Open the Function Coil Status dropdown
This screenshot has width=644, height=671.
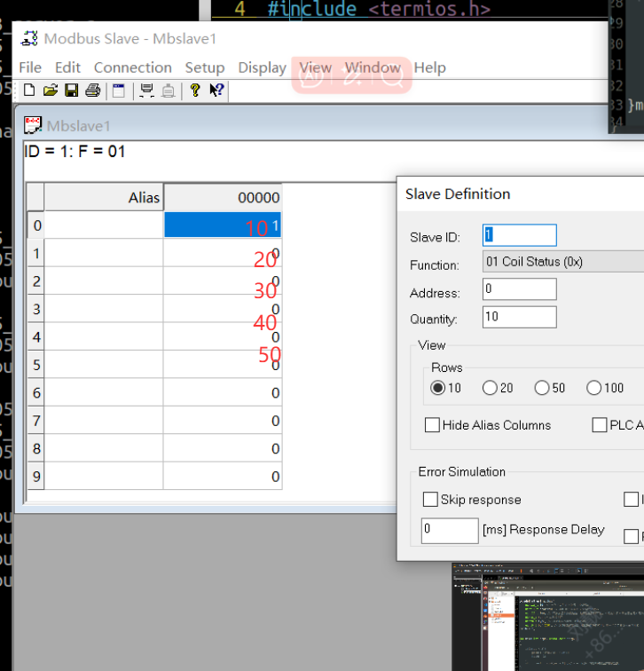pos(562,262)
